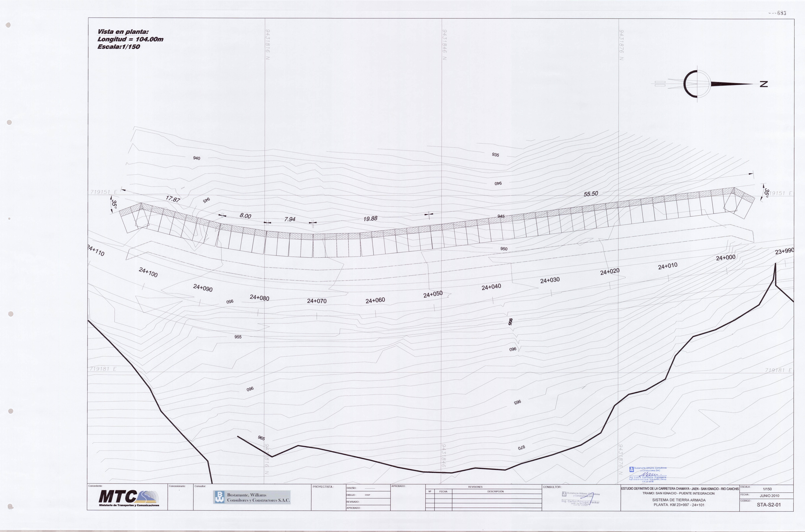Click station label 24+100

[148, 272]
